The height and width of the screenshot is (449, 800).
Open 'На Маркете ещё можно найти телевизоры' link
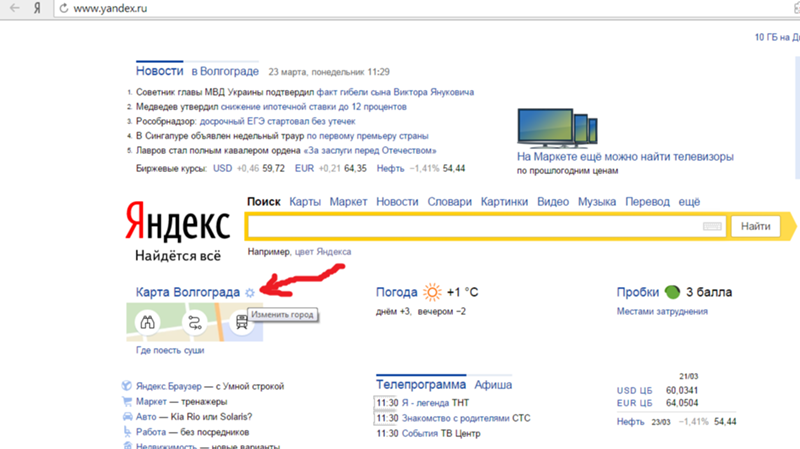tap(626, 157)
